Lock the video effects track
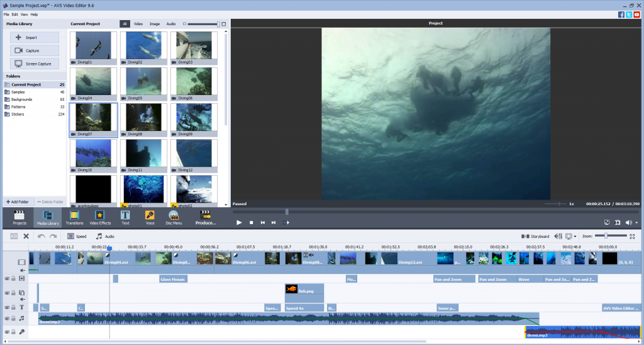The height and width of the screenshot is (345, 644). [x=14, y=278]
